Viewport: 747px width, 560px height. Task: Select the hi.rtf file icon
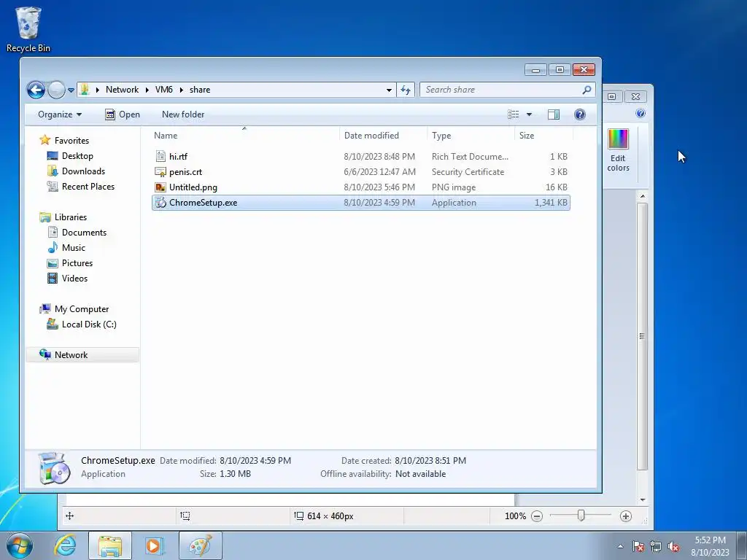pos(160,156)
